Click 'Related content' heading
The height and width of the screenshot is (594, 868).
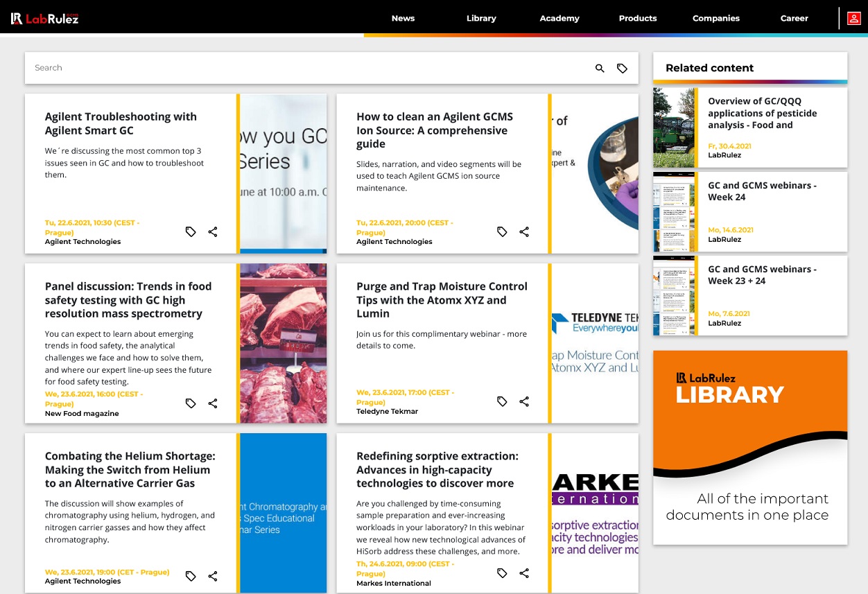click(709, 68)
